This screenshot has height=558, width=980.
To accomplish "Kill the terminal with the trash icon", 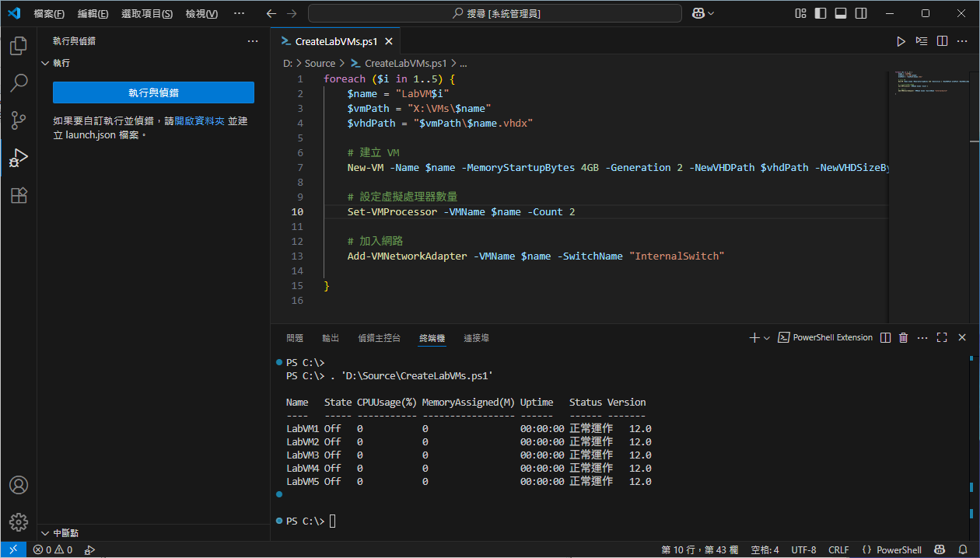I will point(903,337).
